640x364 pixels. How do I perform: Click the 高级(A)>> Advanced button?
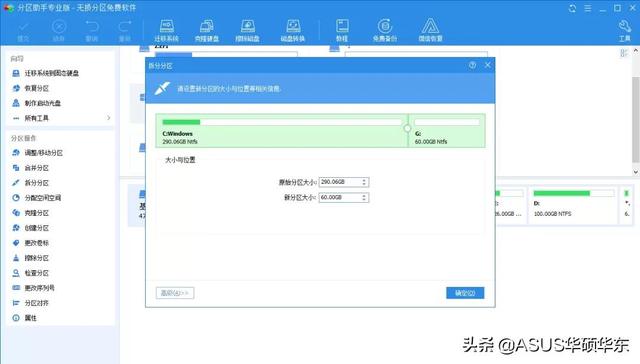(x=175, y=293)
